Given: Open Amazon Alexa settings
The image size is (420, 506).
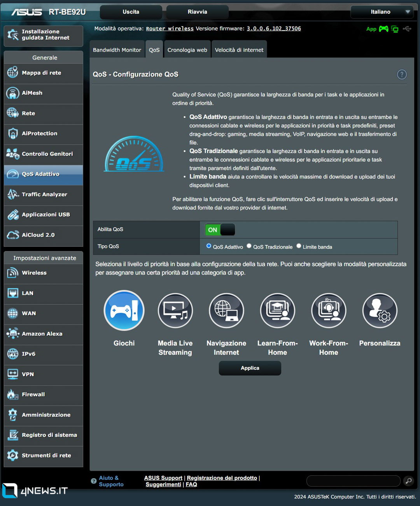Looking at the screenshot, I should pyautogui.click(x=43, y=334).
